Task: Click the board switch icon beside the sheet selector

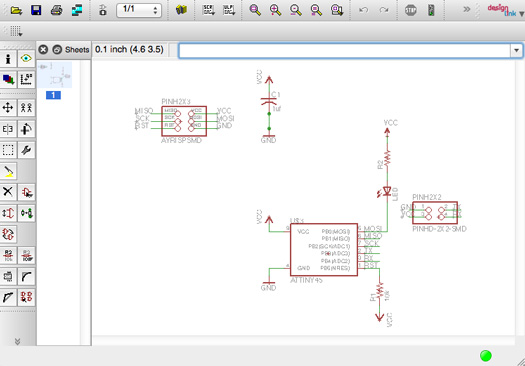Action: point(103,10)
